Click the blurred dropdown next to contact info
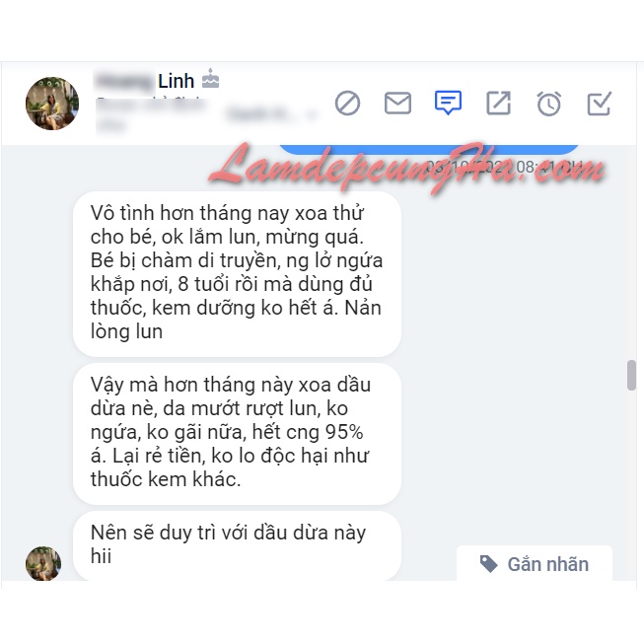Screen dimensions: 644x644 [271, 113]
